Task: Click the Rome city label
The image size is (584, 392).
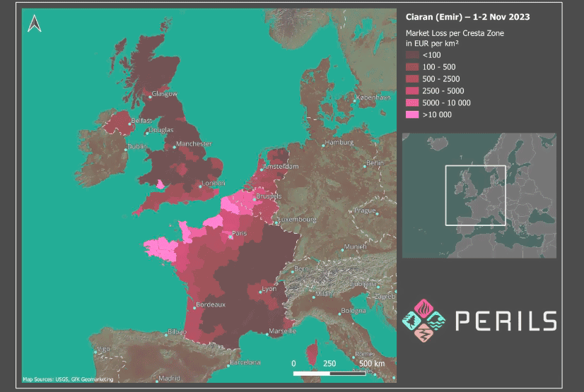Action: tap(364, 354)
